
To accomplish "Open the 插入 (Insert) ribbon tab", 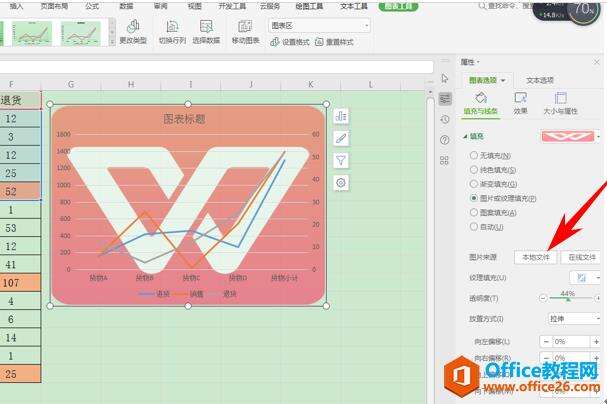I will point(16,6).
